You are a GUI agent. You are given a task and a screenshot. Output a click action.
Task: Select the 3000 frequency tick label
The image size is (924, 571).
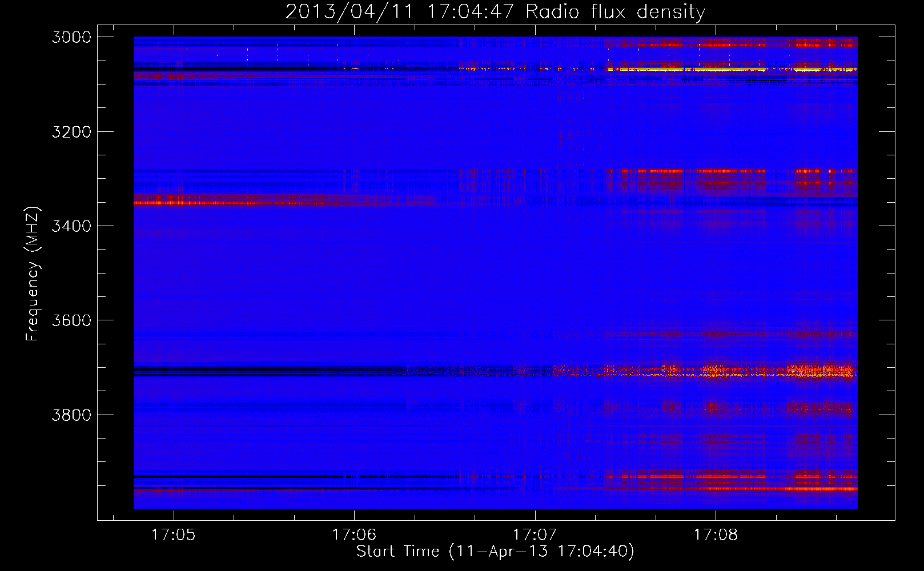coord(71,37)
